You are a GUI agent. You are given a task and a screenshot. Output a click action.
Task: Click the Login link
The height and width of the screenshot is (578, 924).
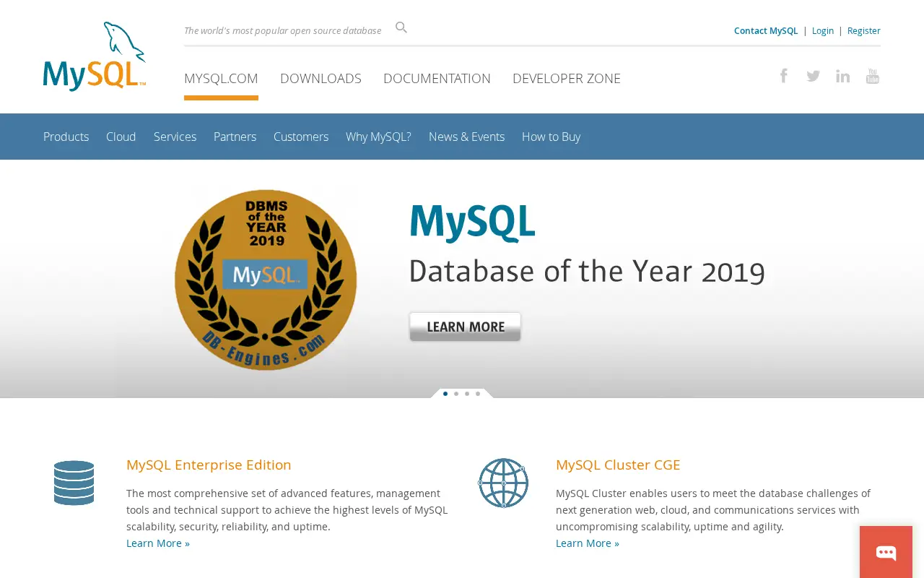(x=823, y=30)
